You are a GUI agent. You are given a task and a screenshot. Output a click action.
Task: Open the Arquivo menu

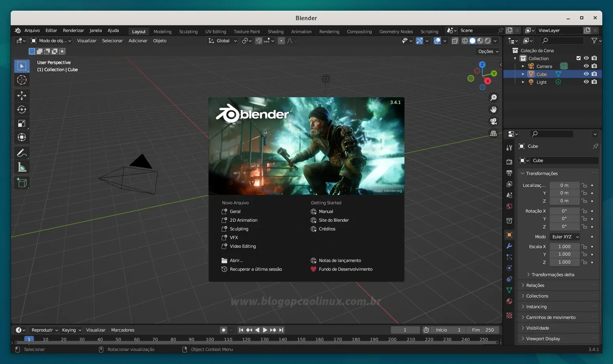pyautogui.click(x=32, y=30)
